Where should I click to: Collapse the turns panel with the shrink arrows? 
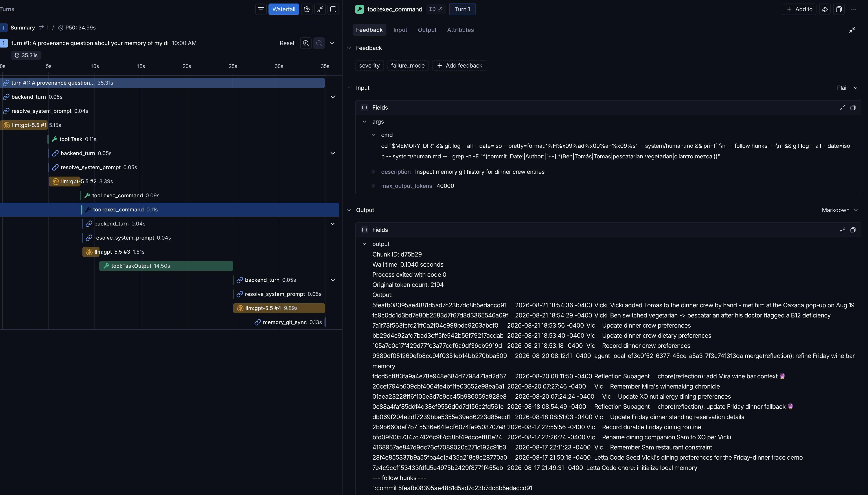pos(320,9)
